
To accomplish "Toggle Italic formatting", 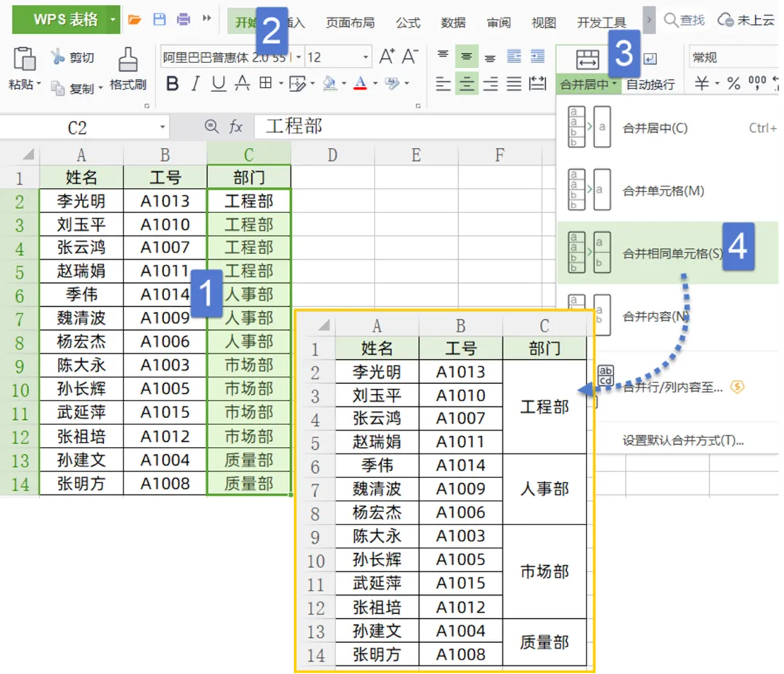I will click(x=195, y=83).
